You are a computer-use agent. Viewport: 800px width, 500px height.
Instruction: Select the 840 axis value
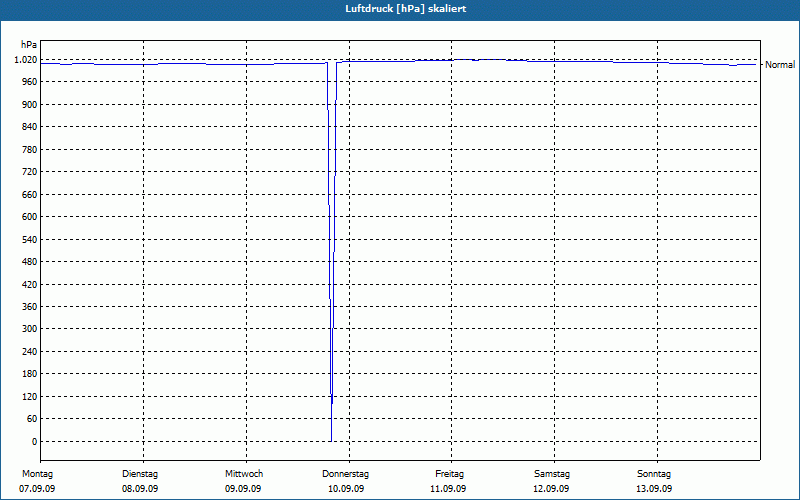(x=30, y=127)
